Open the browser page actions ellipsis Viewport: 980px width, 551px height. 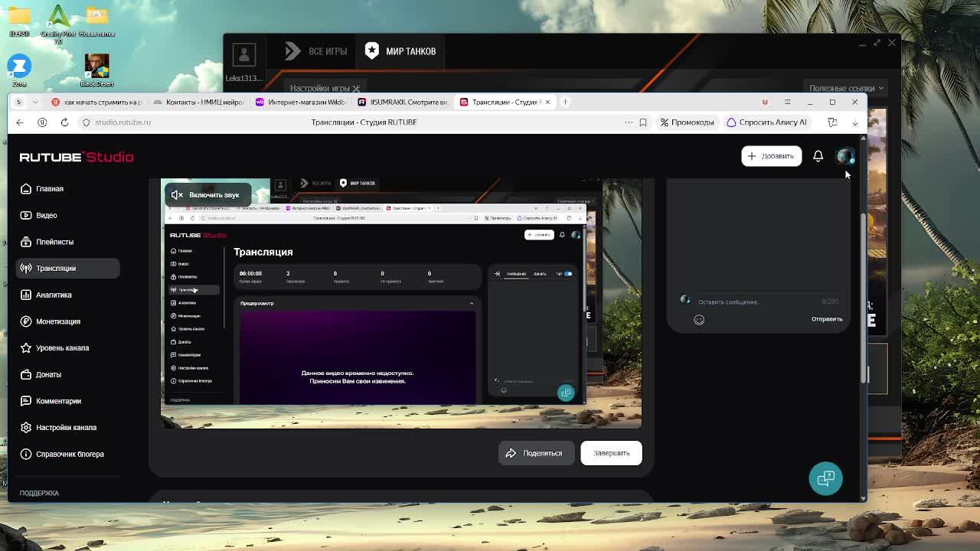[x=629, y=122]
